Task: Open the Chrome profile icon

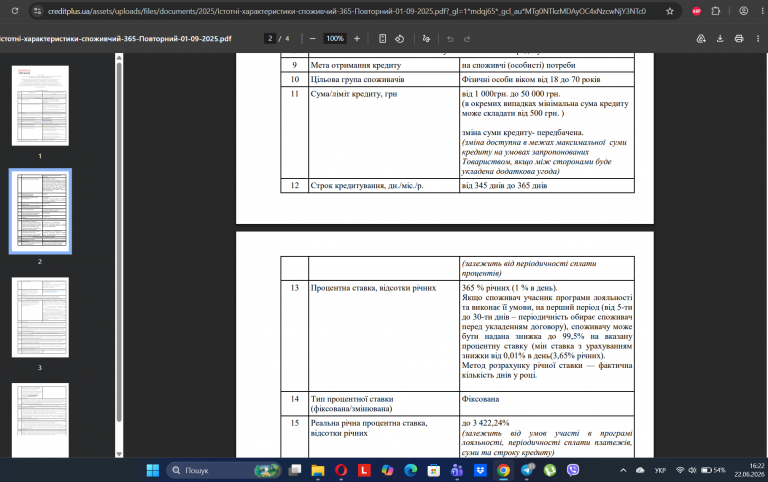Action: (744, 11)
